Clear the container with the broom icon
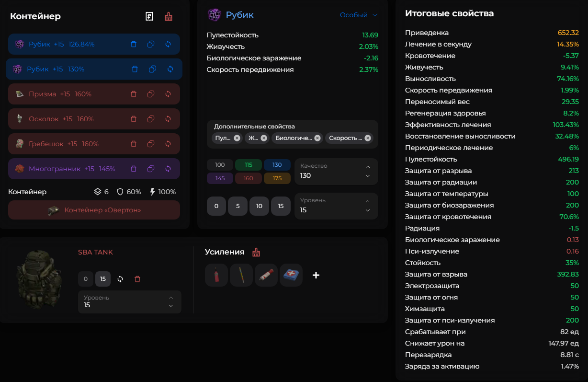 [x=169, y=17]
